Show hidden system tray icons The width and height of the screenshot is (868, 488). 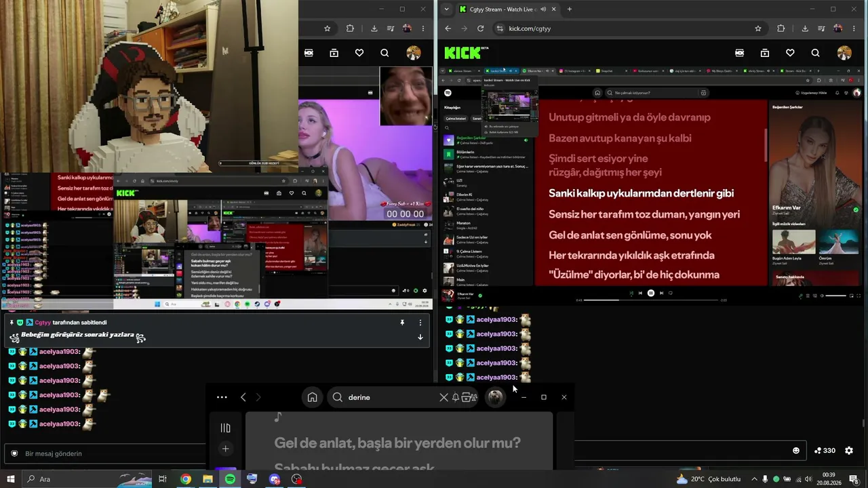754,479
